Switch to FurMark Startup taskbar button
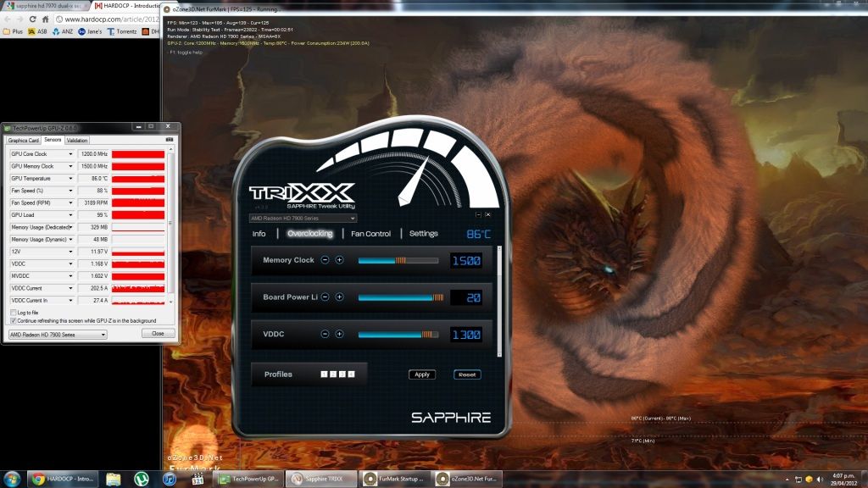Screen dimensions: 868x488 click(397, 480)
